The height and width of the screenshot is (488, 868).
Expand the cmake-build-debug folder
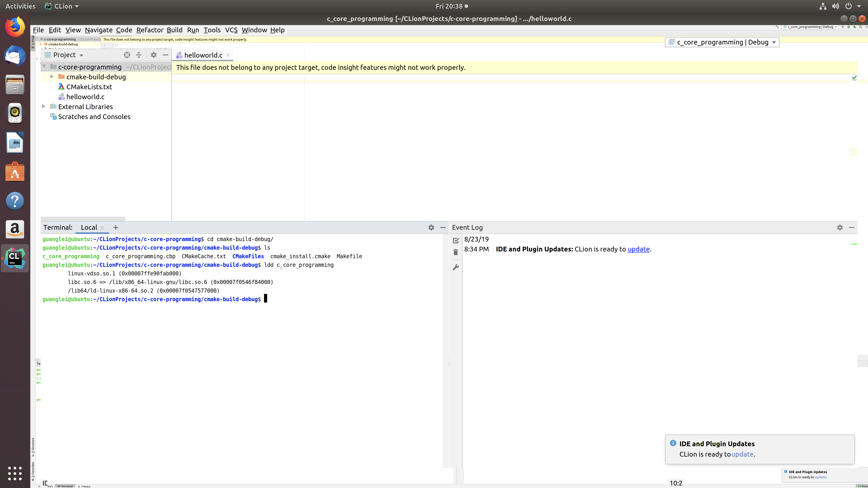click(52, 76)
